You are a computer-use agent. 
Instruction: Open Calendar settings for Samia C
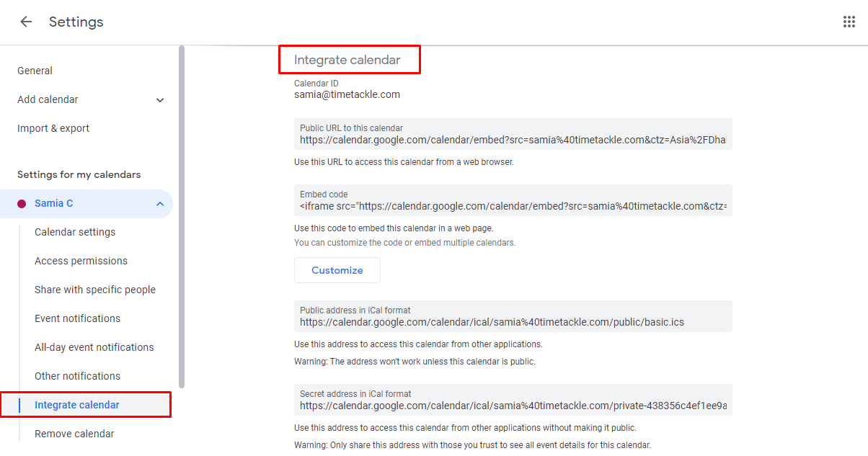[75, 232]
